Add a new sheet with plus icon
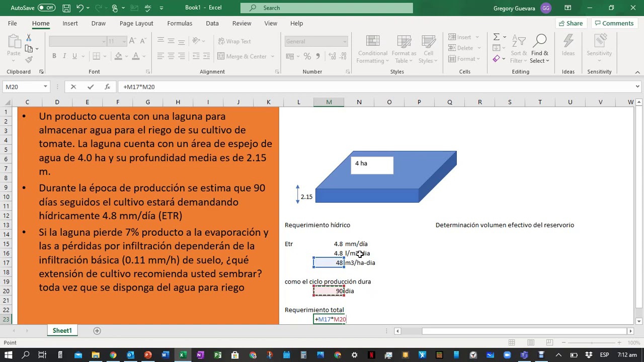This screenshot has height=362, width=644. [x=97, y=331]
